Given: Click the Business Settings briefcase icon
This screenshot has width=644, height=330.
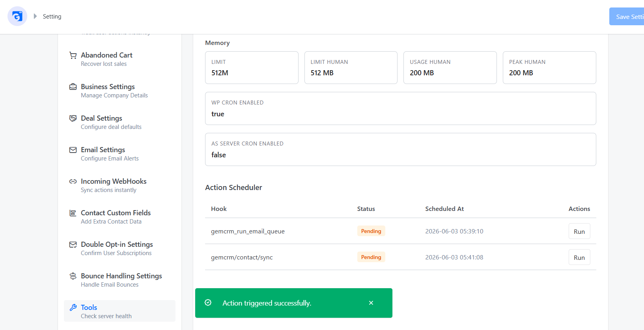Looking at the screenshot, I should (73, 87).
